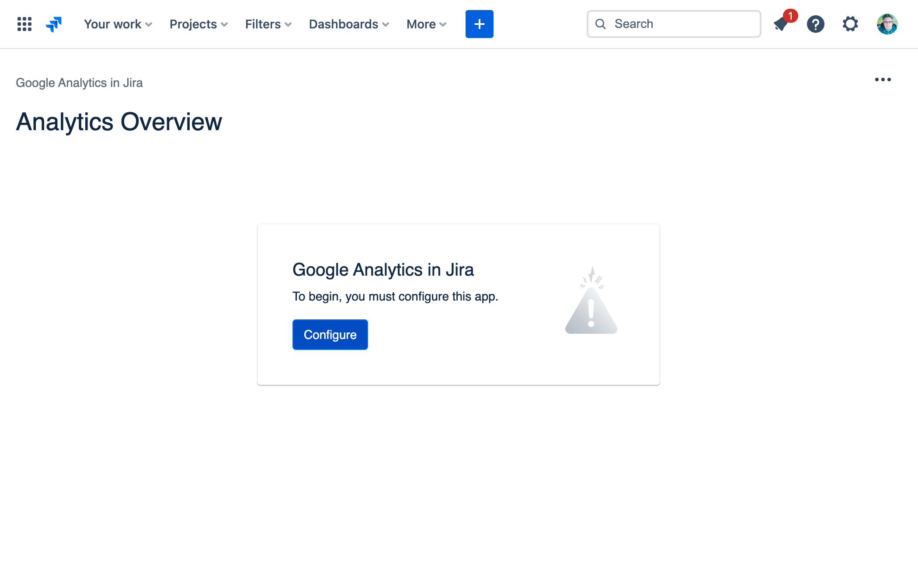Click the red notification count badge

click(790, 16)
